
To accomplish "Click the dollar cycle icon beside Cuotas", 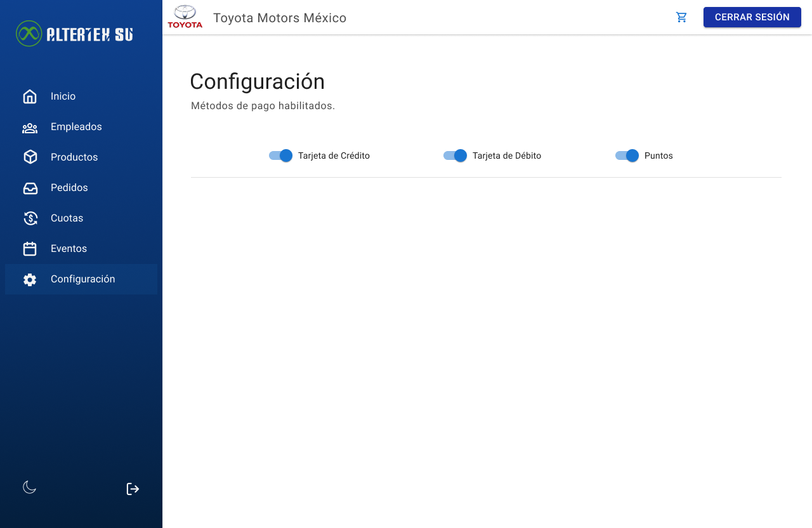I will point(30,218).
